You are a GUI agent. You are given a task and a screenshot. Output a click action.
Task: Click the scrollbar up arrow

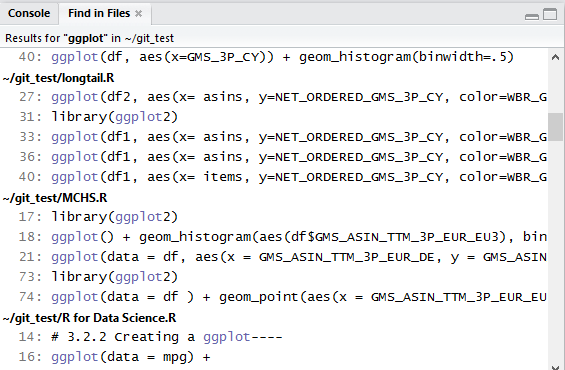pyautogui.click(x=555, y=57)
